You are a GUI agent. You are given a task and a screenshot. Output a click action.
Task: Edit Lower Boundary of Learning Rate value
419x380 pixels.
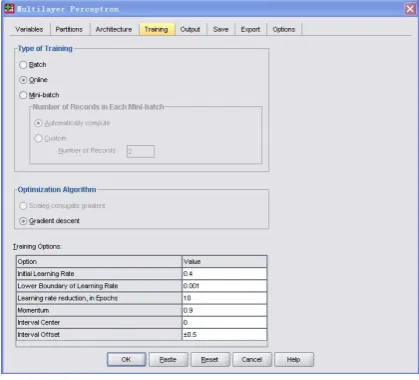[224, 286]
